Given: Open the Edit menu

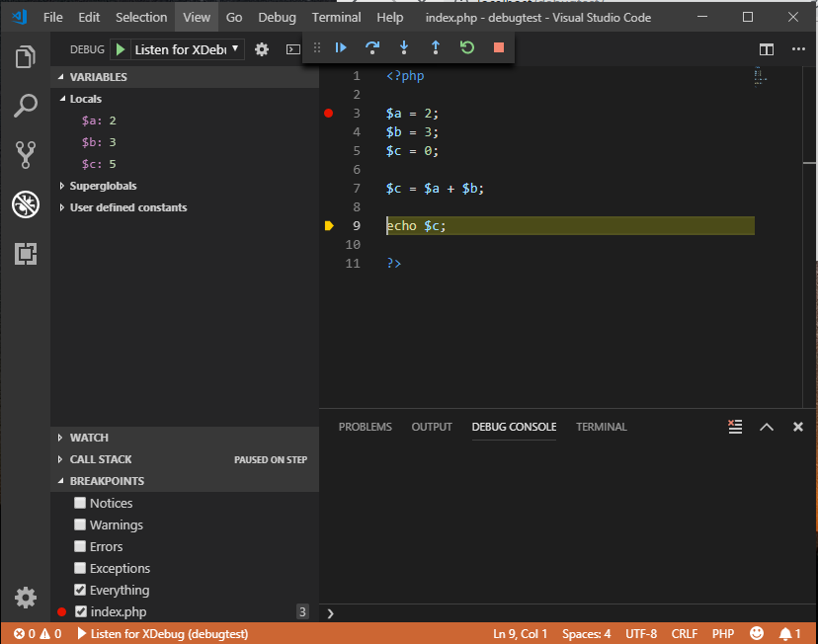Looking at the screenshot, I should click(x=89, y=17).
